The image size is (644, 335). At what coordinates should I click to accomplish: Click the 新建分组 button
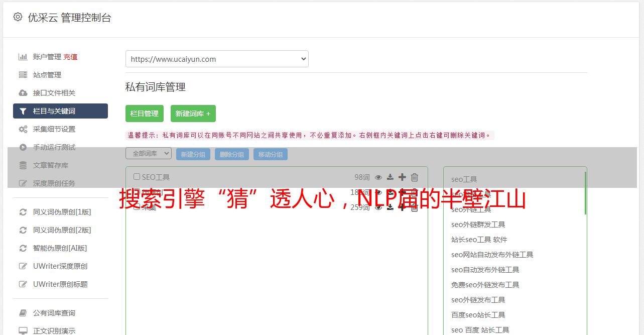193,154
